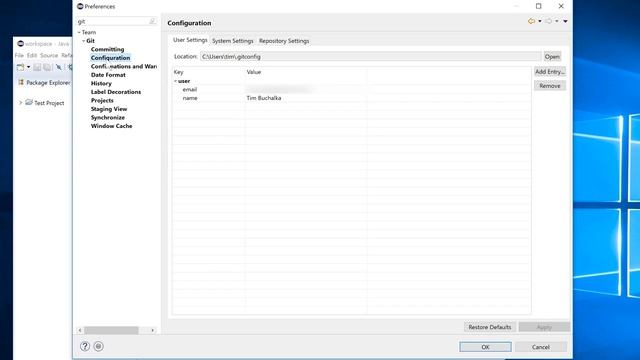The width and height of the screenshot is (640, 360).
Task: Click the Open button next to Location
Action: pos(552,57)
